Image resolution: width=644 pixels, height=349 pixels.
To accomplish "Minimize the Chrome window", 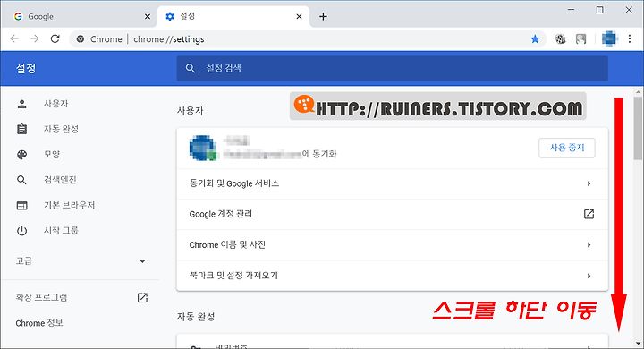I will point(571,10).
